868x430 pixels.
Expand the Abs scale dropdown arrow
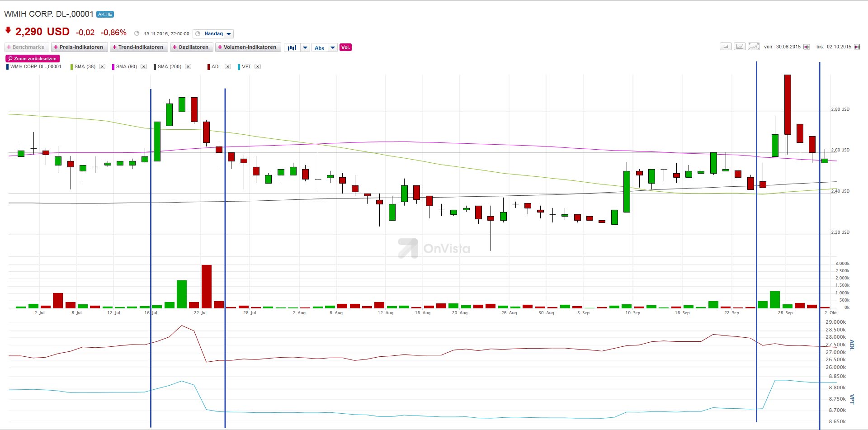pyautogui.click(x=333, y=47)
